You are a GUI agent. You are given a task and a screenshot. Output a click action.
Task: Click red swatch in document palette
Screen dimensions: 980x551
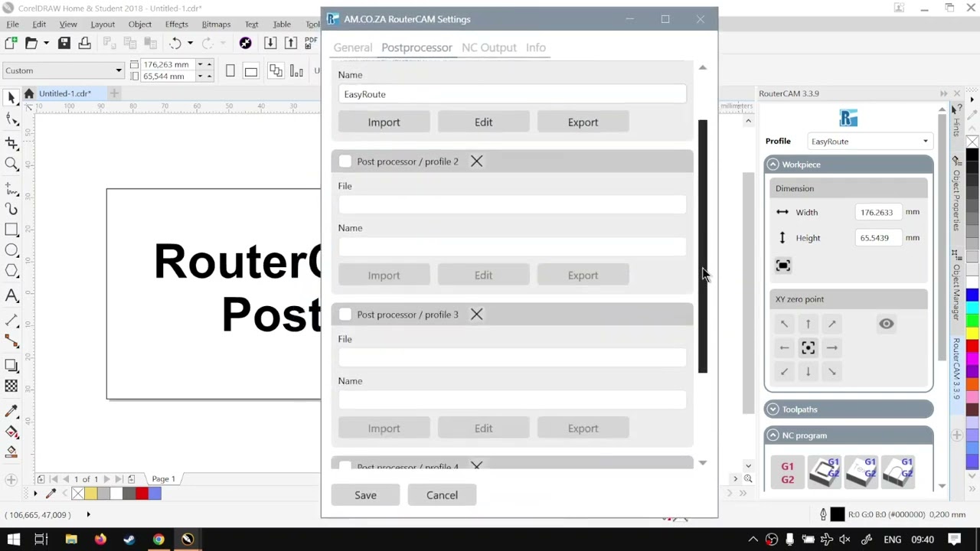click(x=142, y=494)
